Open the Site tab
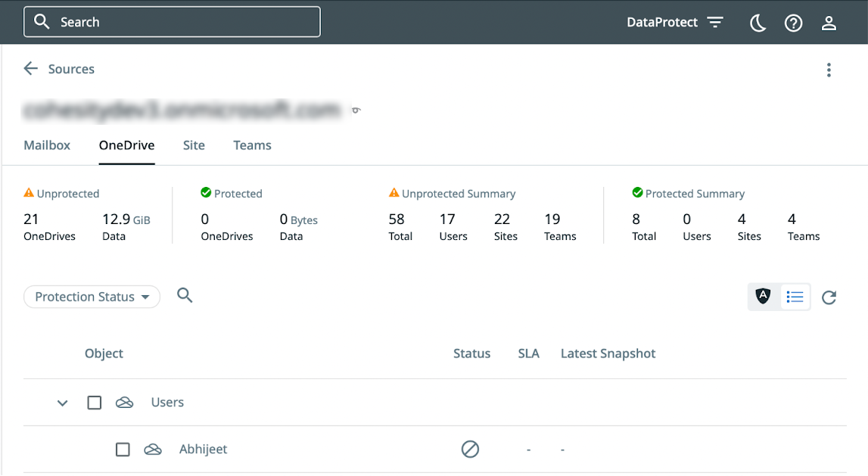 click(194, 145)
